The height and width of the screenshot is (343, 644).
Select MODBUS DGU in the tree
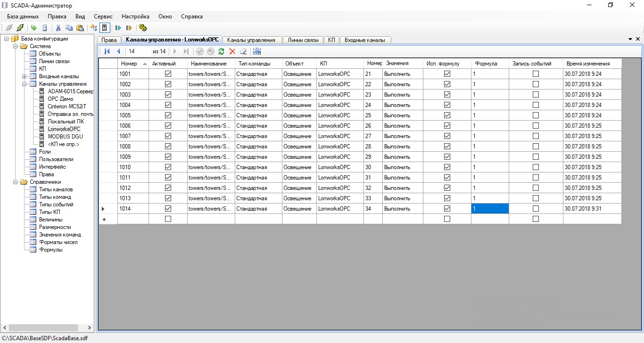pos(65,137)
